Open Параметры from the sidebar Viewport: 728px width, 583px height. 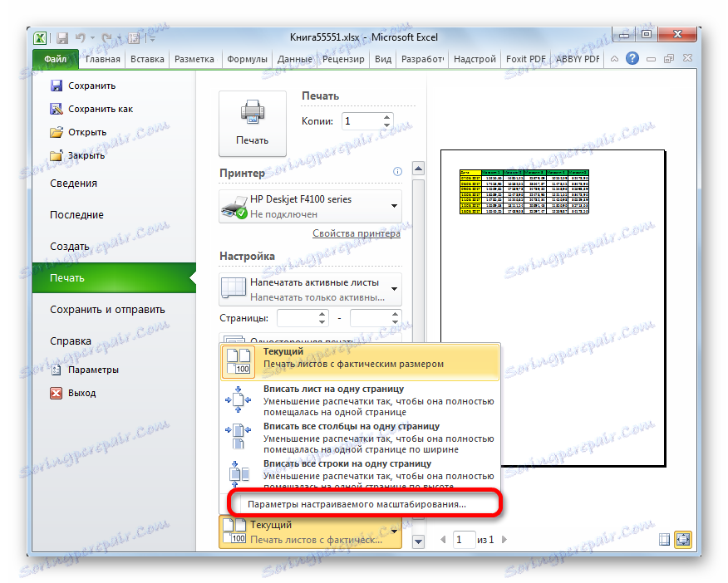pos(84,370)
